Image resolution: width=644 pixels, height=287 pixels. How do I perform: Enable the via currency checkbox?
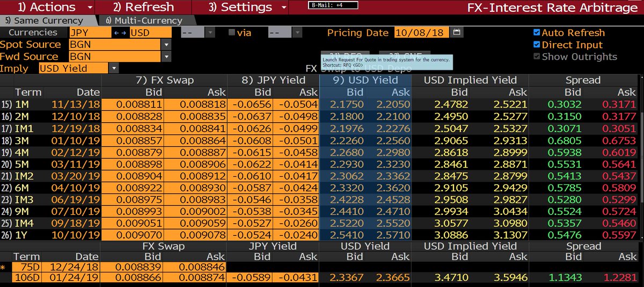[x=232, y=33]
